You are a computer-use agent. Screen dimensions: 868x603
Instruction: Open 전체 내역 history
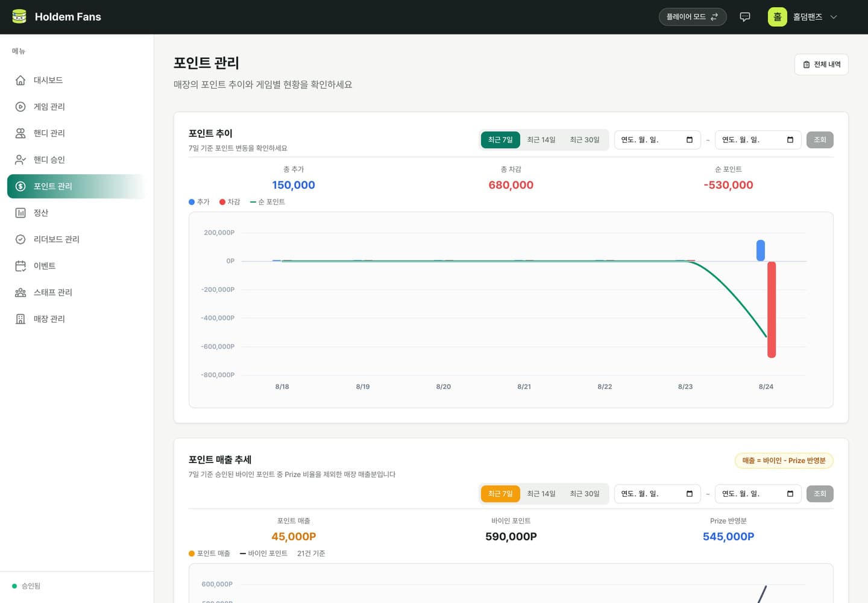pos(822,65)
